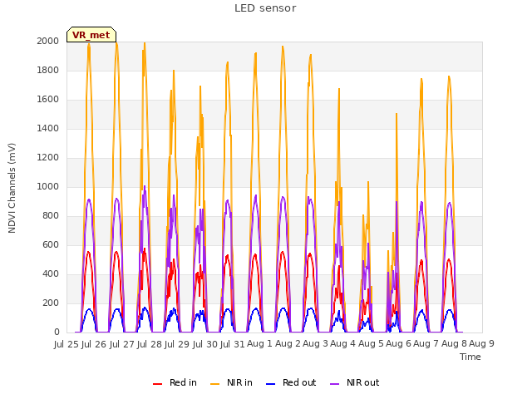Screen dimensions: 532x399
Task: Click the red swatch beside Red in
Action: point(157,384)
